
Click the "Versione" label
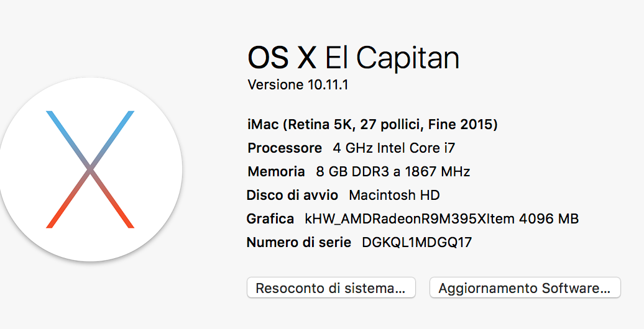(x=275, y=84)
